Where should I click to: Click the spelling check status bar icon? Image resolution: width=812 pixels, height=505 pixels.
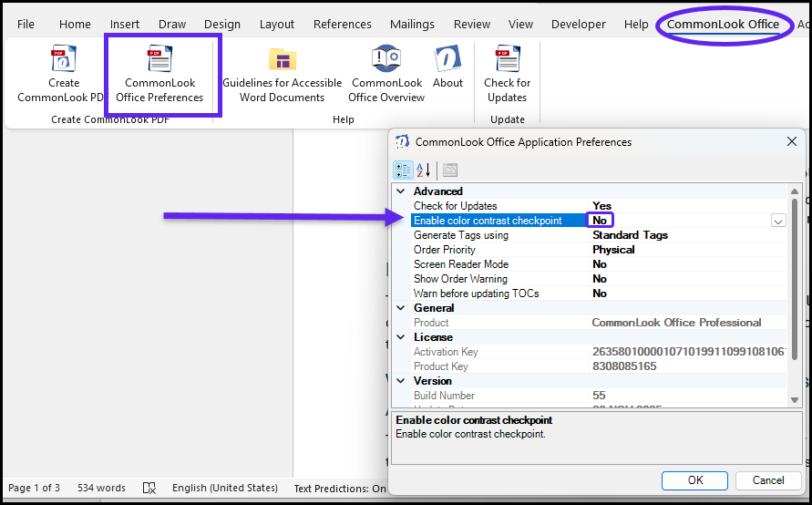149,488
